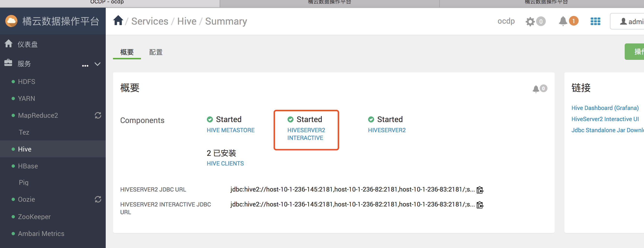
Task: Click the services briefcase icon
Action: click(8, 63)
